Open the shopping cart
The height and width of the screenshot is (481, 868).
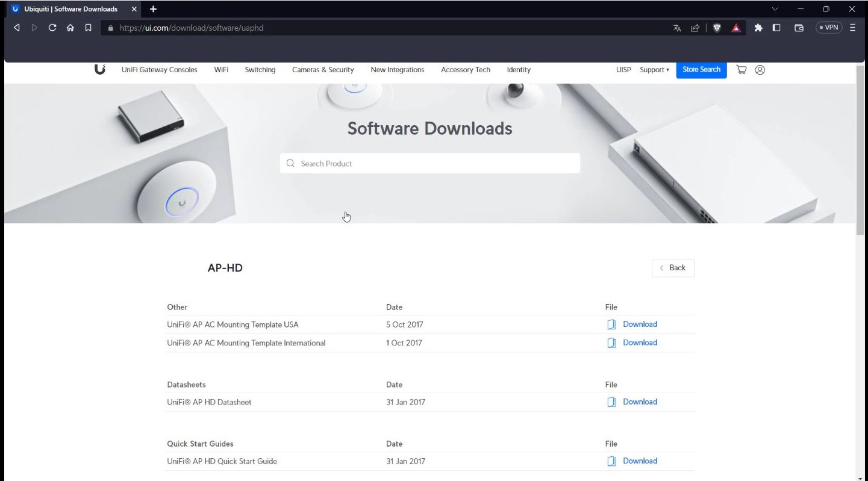coord(742,70)
